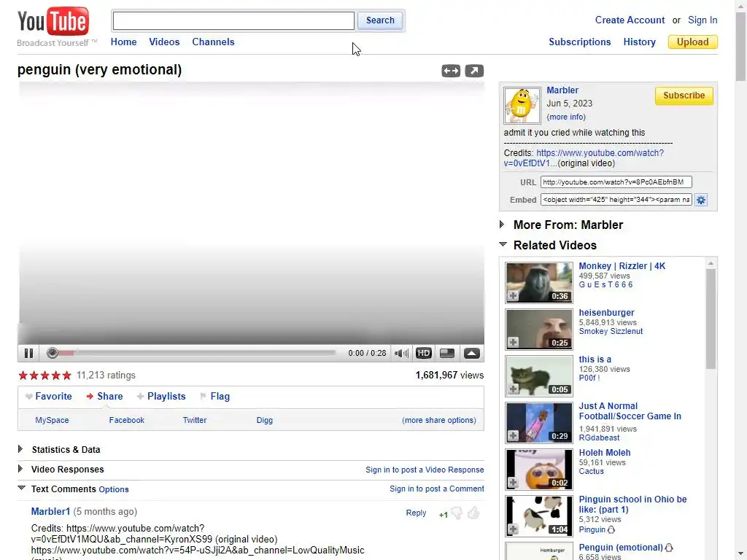Share video on Digg
747x560 pixels.
click(x=264, y=420)
